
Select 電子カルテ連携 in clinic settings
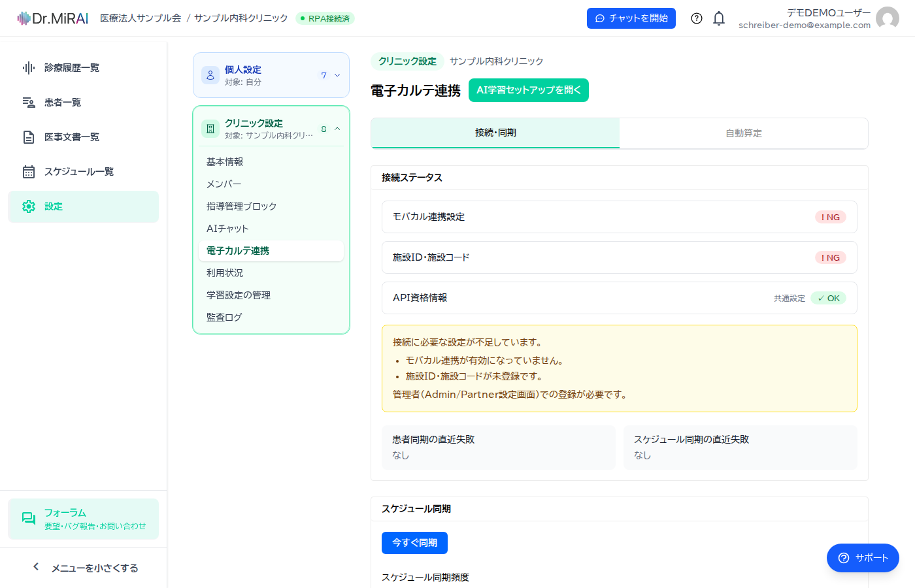pyautogui.click(x=271, y=251)
